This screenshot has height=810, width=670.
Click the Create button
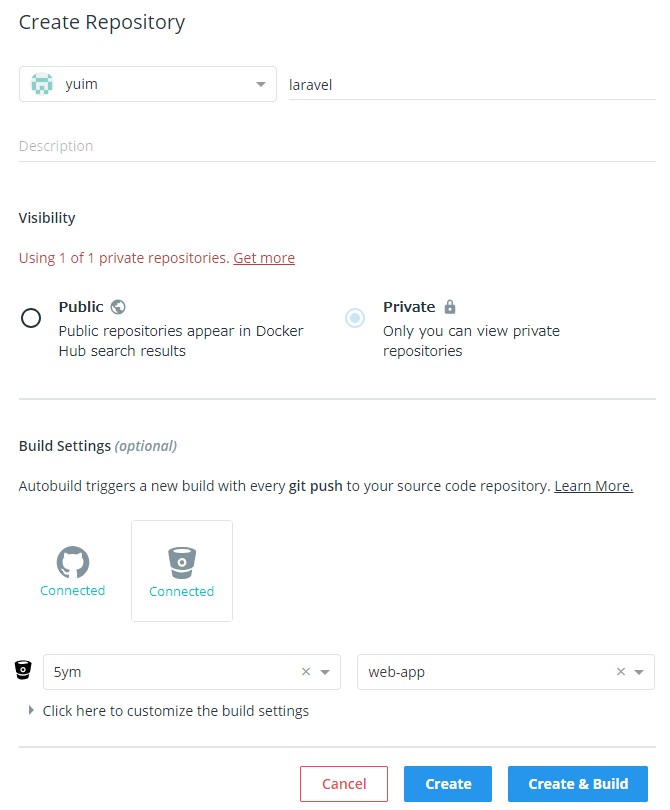(x=448, y=784)
